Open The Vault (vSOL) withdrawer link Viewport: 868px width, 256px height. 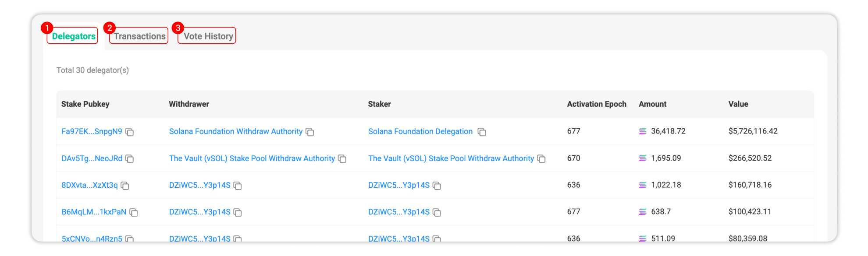click(x=252, y=158)
